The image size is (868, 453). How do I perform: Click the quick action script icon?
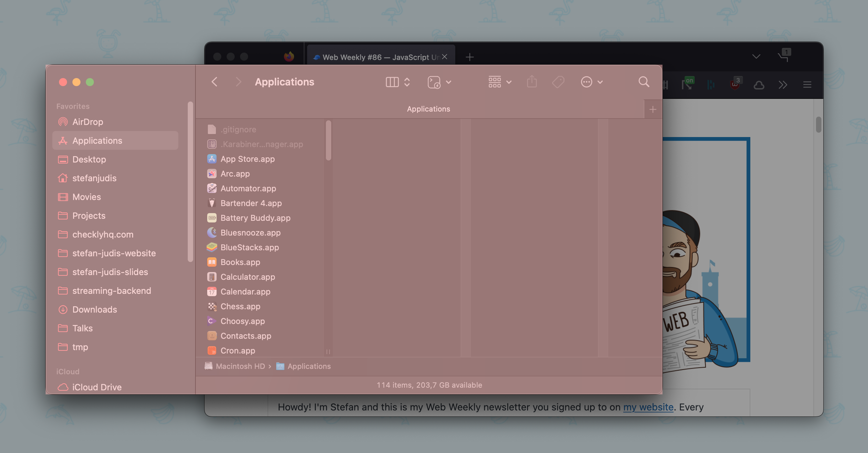click(x=434, y=82)
